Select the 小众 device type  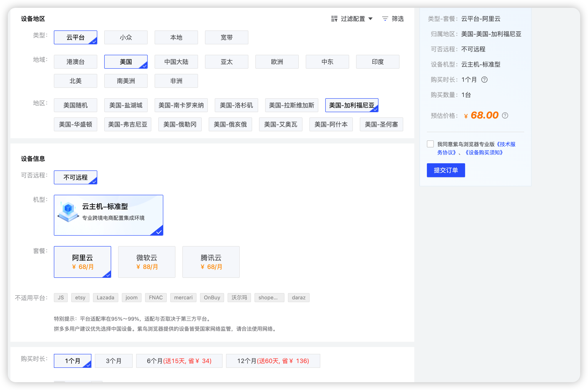126,37
